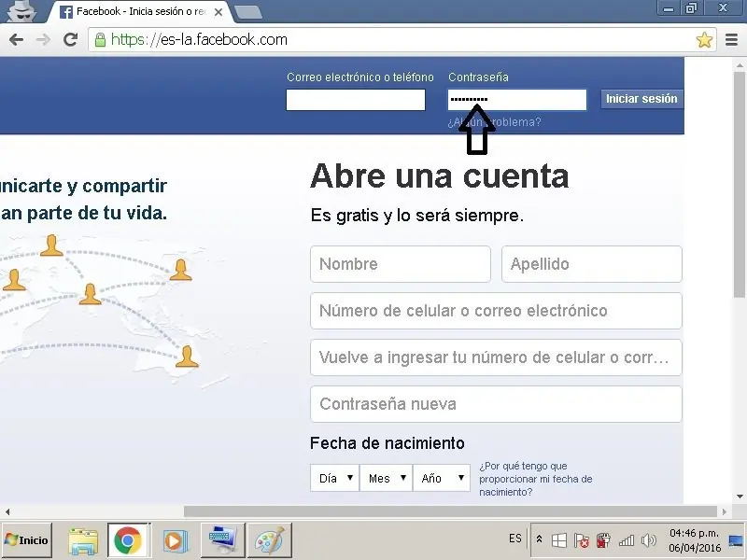This screenshot has width=747, height=560.
Task: Minimize the Chrome window
Action: [x=669, y=8]
